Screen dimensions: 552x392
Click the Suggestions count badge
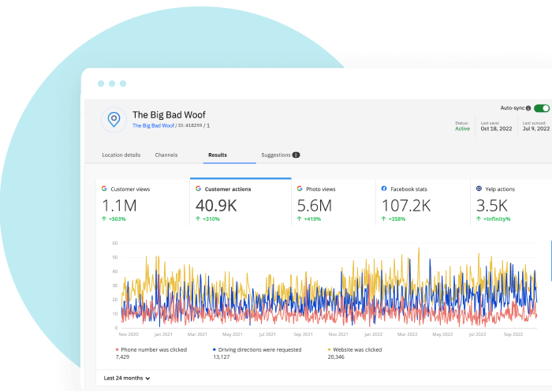296,155
